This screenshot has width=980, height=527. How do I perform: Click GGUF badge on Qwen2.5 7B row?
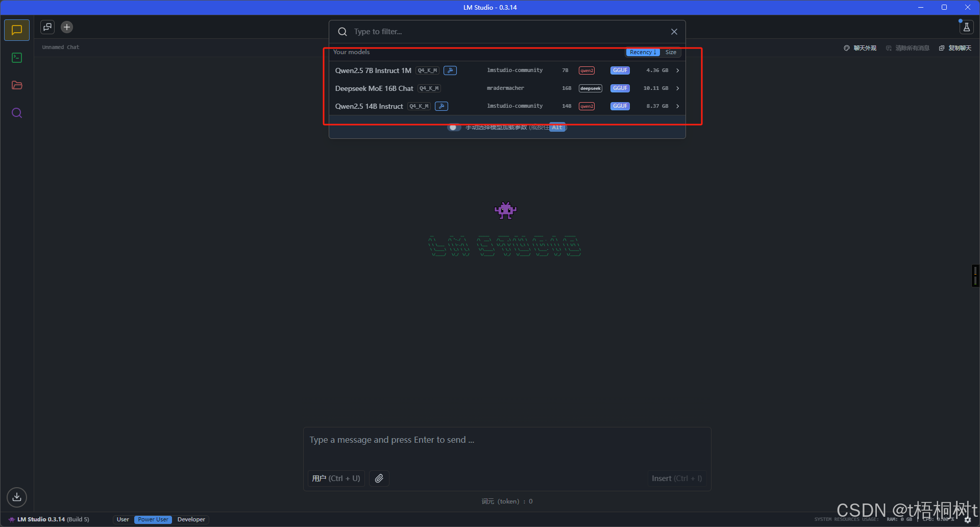[620, 70]
